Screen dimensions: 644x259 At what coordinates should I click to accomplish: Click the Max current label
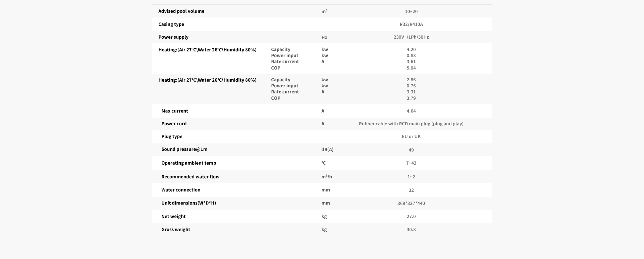[175, 111]
